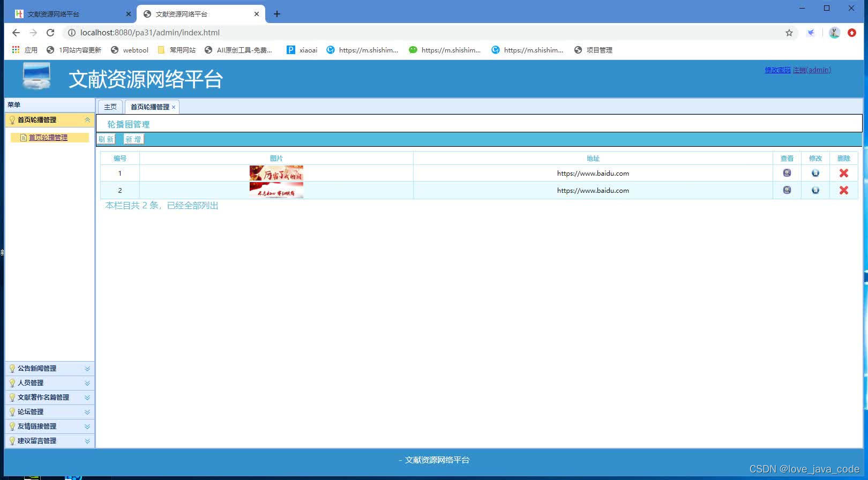Image resolution: width=868 pixels, height=480 pixels.
Task: Click the platform monitor logo in header
Action: pos(36,76)
